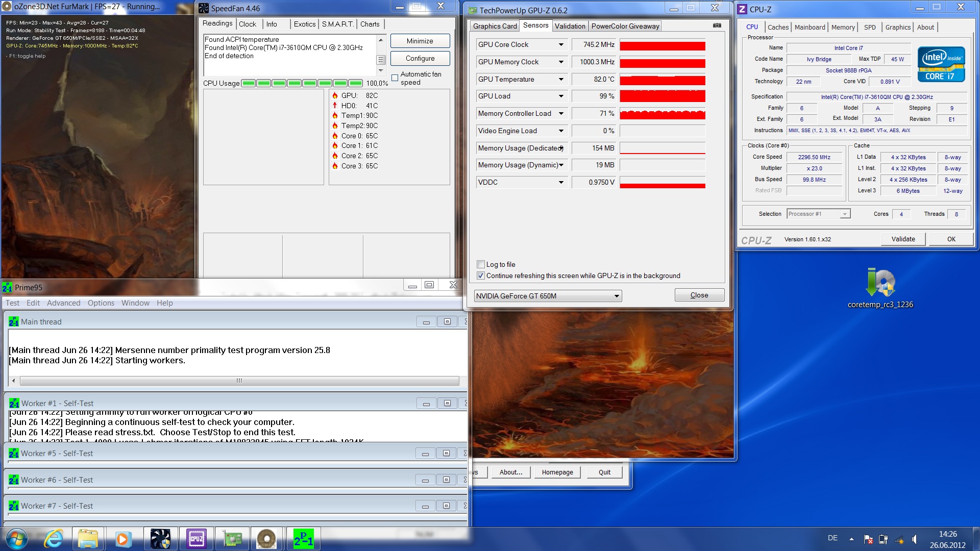Image resolution: width=980 pixels, height=551 pixels.
Task: Switch to SpeedFan Charts tab
Action: tap(370, 24)
